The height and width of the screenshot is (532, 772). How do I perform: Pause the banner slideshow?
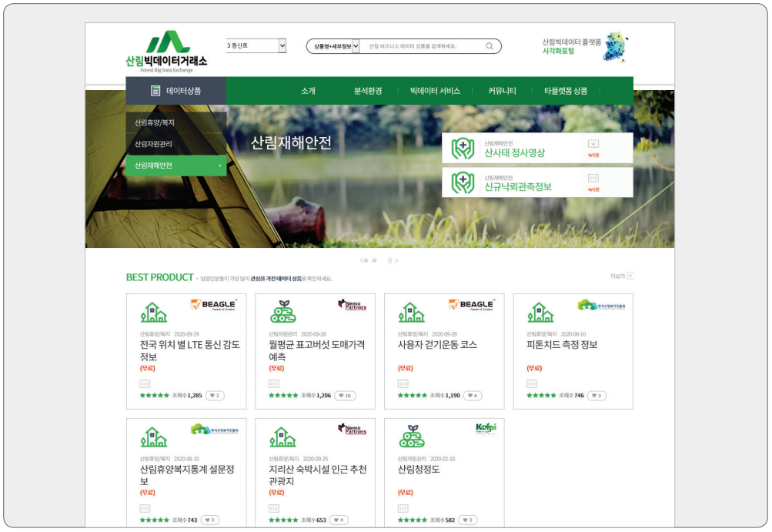point(389,260)
